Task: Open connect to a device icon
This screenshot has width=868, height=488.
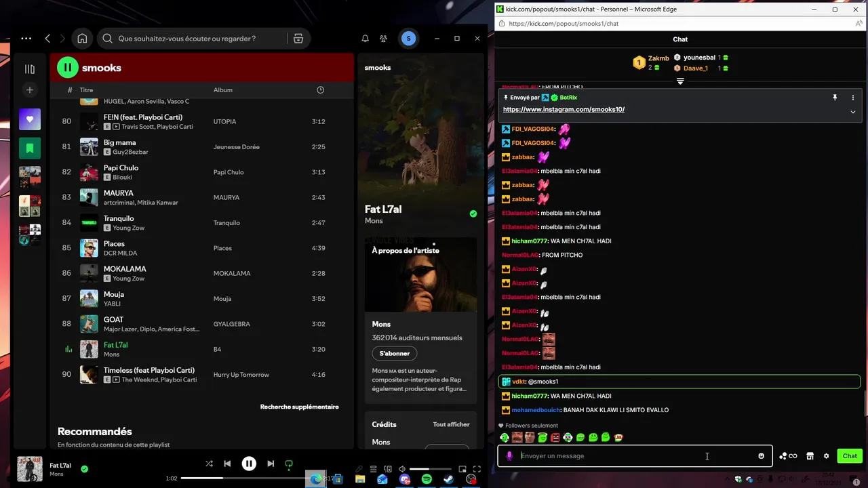Action: (x=388, y=469)
